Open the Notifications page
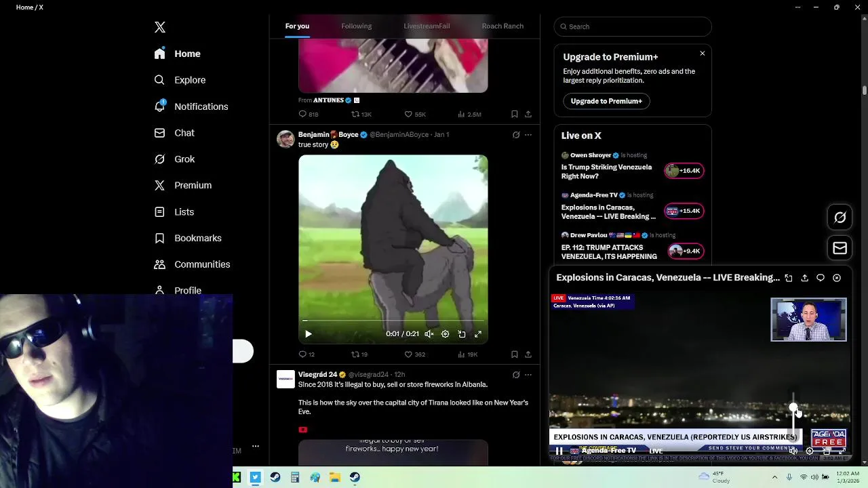Screen dimensions: 868x488 coord(191,106)
